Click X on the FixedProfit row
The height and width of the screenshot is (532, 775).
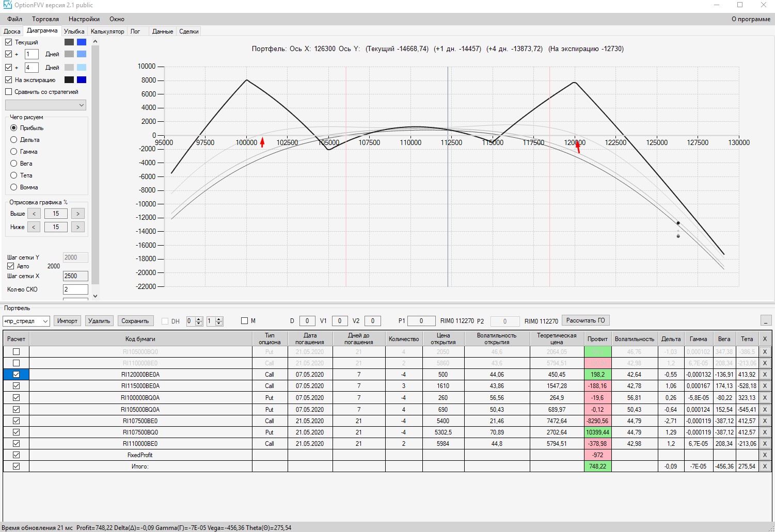[765, 455]
